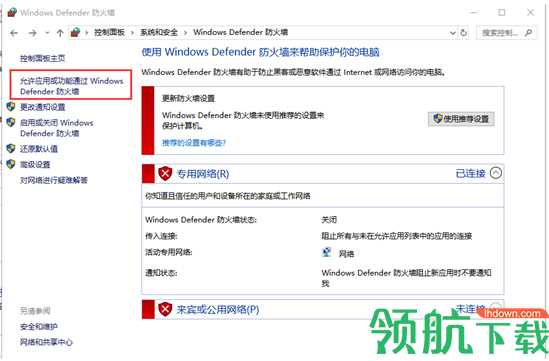Screen dimensions: 549x361
Task: Open 安全和维护 link
Action: click(x=39, y=327)
